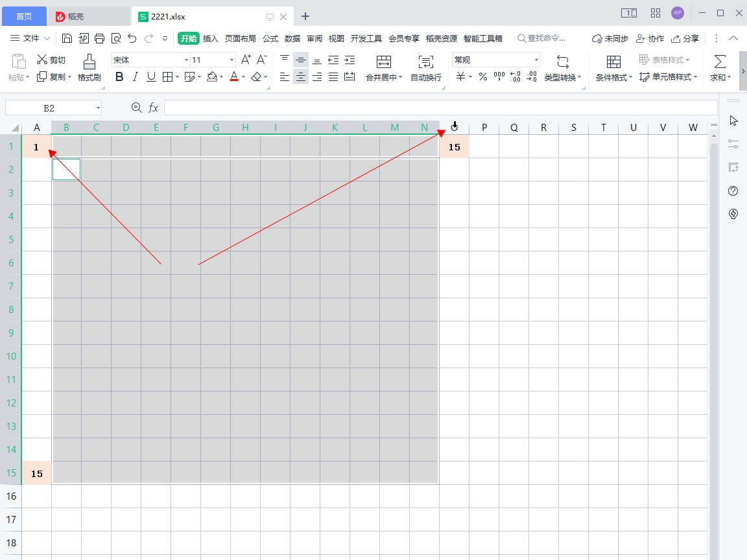Expand Table Style (表格样式) dropdown

click(x=687, y=60)
